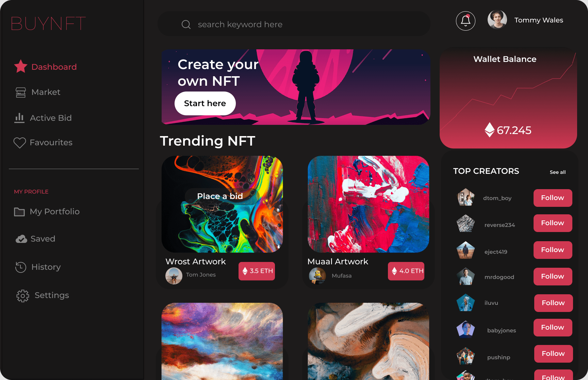
Task: Click the Favourites heart icon
Action: (20, 143)
